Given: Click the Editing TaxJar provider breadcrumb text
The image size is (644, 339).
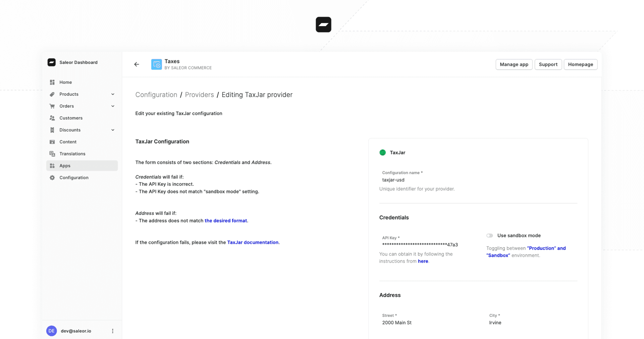Looking at the screenshot, I should point(257,95).
